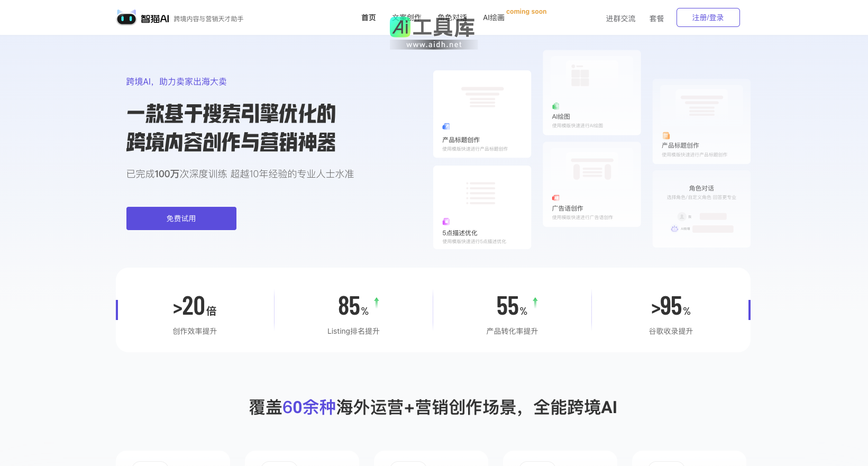The height and width of the screenshot is (466, 868).
Task: Click the 免费试用 button
Action: [181, 218]
